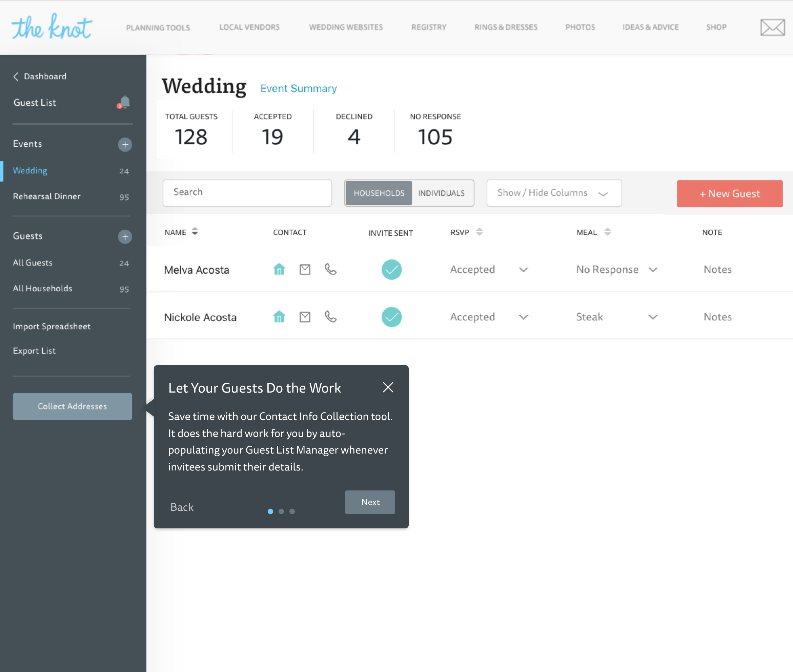Select Rehearsal Dinner in sidebar
Screen dimensions: 793x672
(x=47, y=196)
